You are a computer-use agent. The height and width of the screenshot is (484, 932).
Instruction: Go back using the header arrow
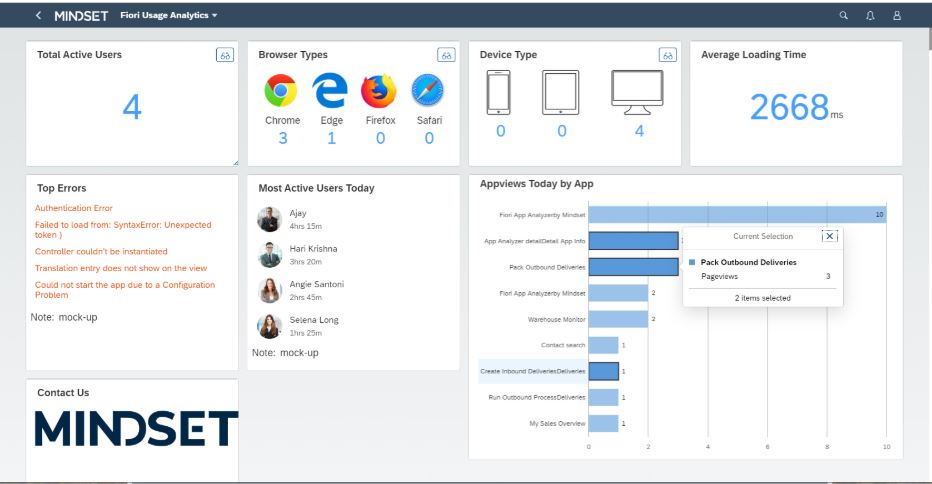coord(38,15)
